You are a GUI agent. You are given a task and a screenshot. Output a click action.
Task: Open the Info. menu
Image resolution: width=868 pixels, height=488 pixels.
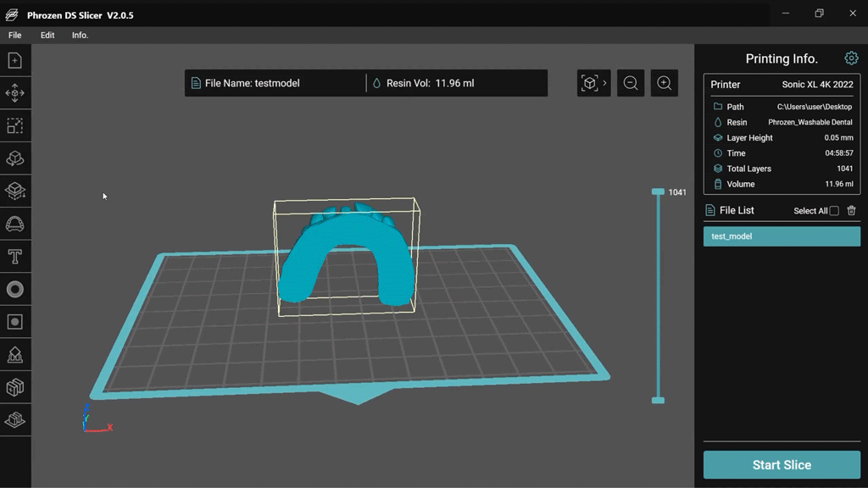(80, 35)
